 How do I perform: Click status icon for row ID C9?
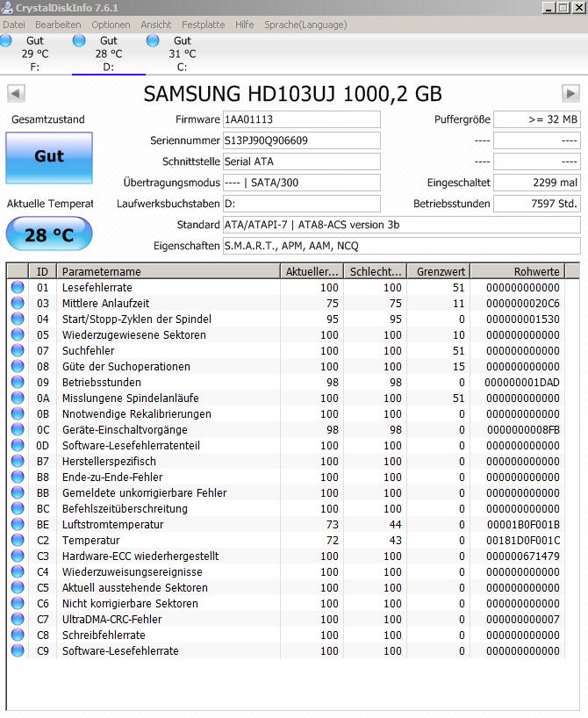point(18,650)
